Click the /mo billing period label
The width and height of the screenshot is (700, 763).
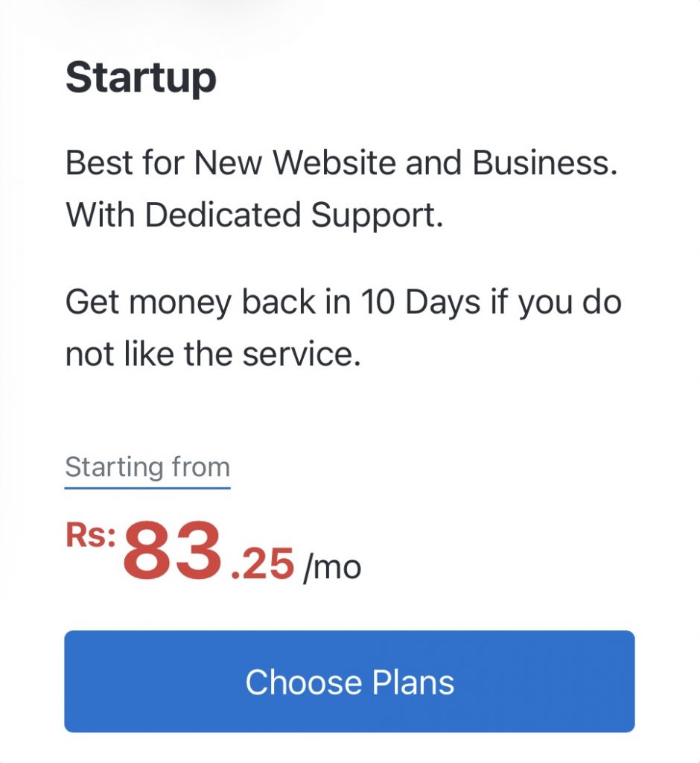332,567
